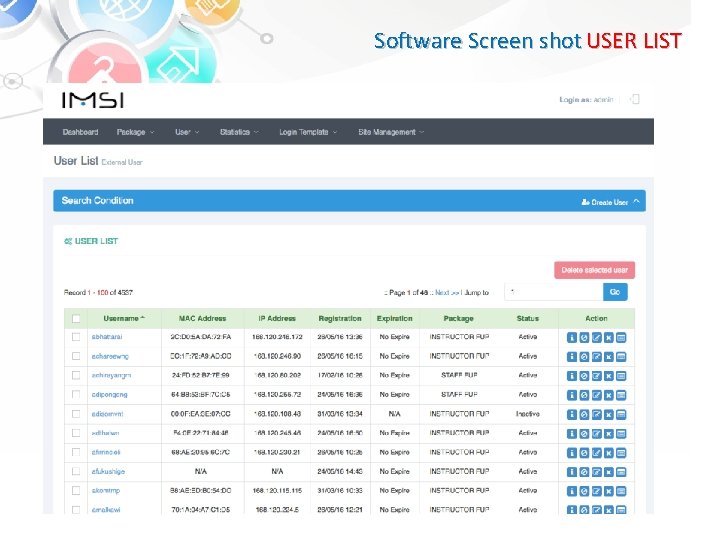720x540 pixels.
Task: Open Login Template dropdown menu
Action: (x=308, y=132)
